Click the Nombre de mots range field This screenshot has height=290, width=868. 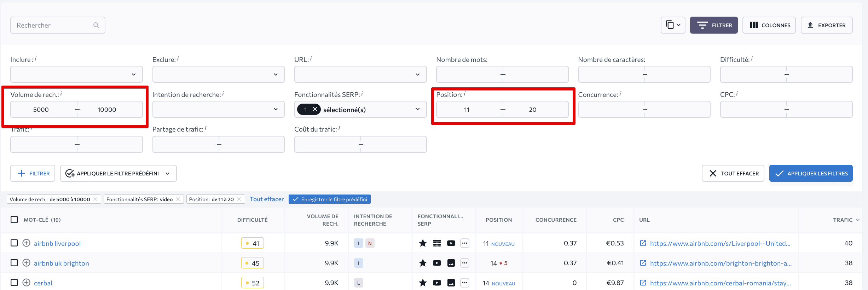[x=502, y=74]
